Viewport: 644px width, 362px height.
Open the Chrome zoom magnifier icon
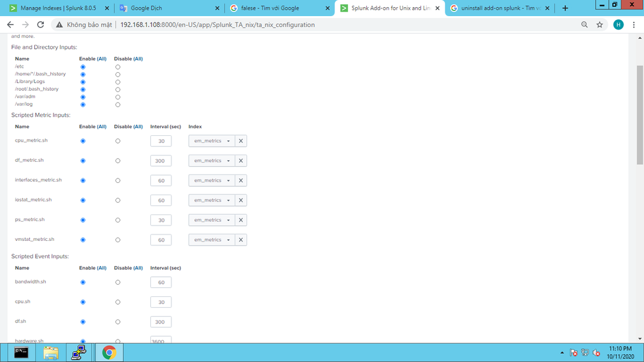[585, 24]
